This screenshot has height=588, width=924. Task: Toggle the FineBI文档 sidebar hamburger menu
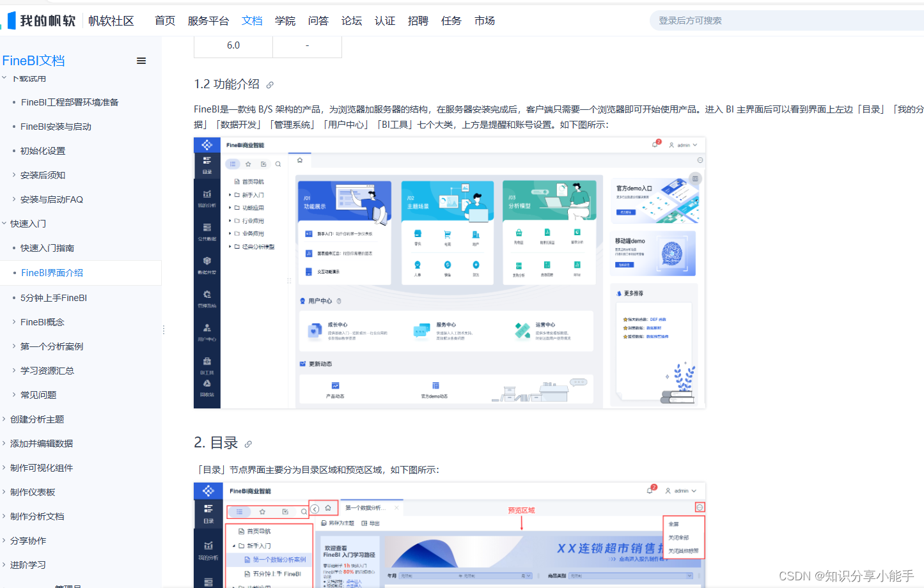[141, 61]
